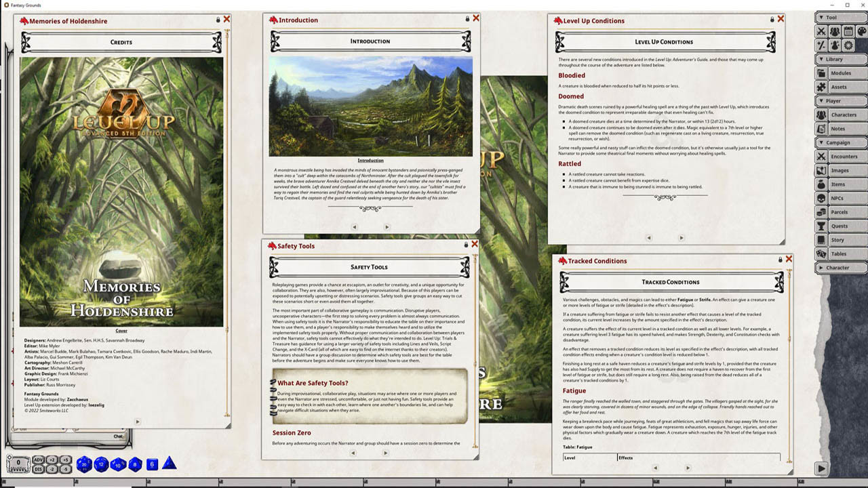Expand the Character sidebar section
868x488 pixels.
(x=840, y=268)
